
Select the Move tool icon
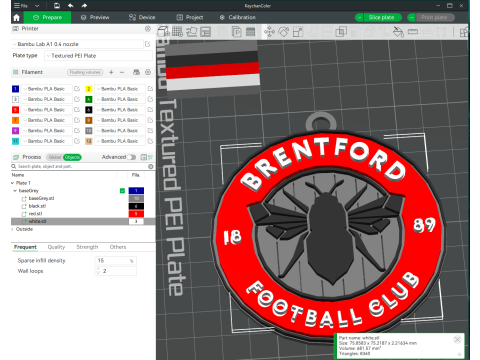269,32
